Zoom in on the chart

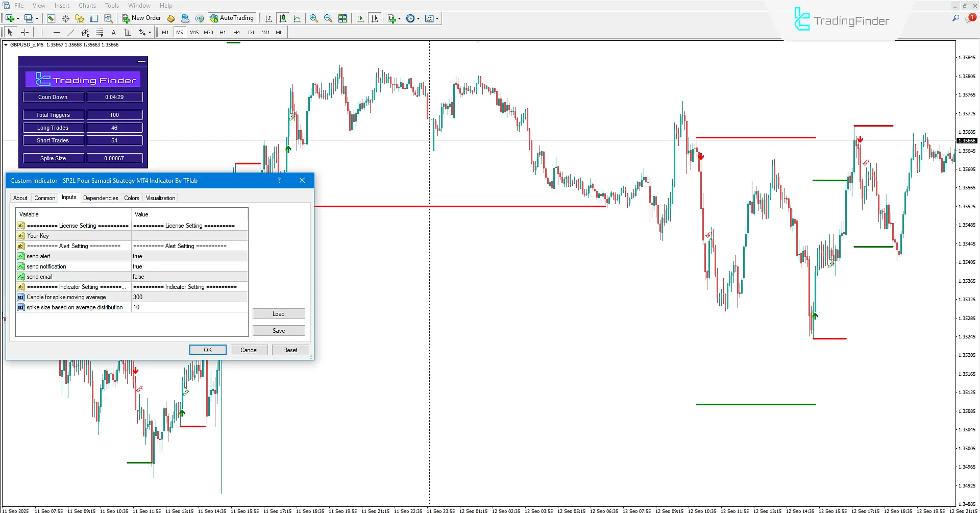point(314,18)
